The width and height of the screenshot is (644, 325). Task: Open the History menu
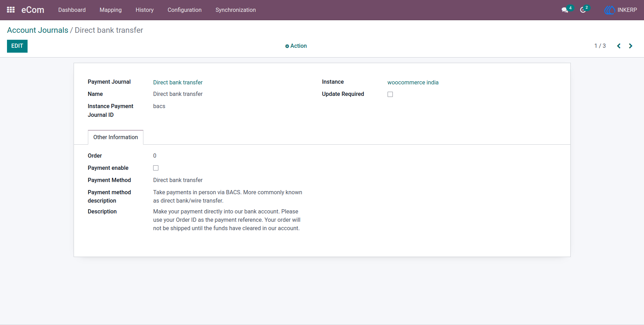click(x=144, y=10)
